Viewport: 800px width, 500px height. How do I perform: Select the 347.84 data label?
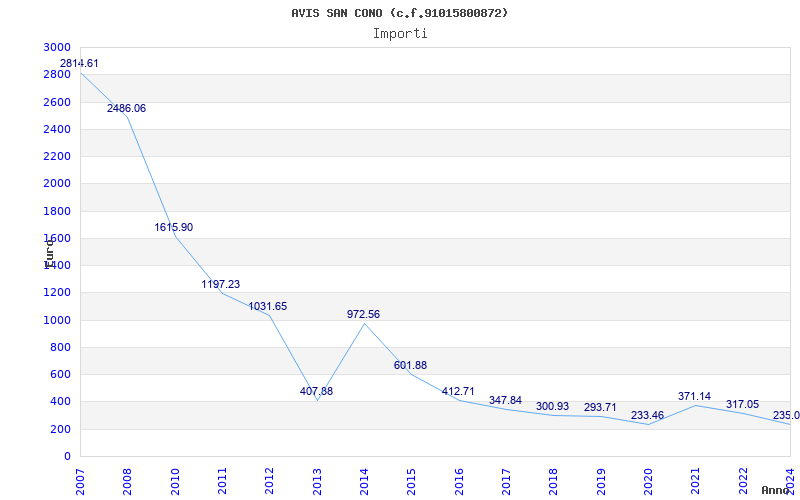(x=505, y=401)
